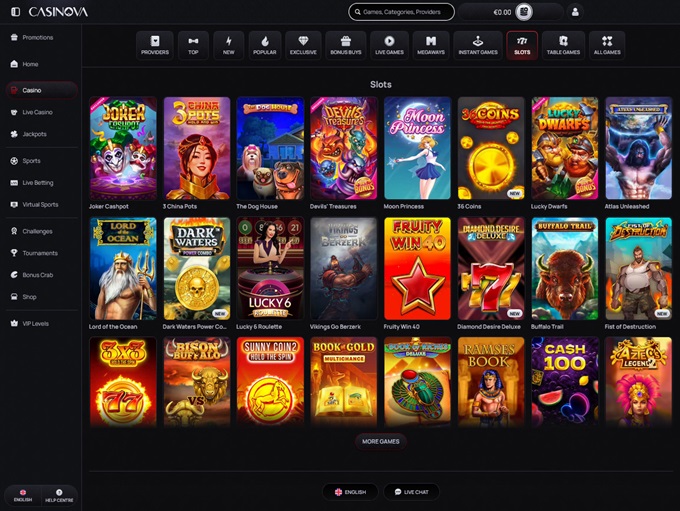The image size is (680, 511).
Task: Open the Megaways category
Action: (x=431, y=45)
